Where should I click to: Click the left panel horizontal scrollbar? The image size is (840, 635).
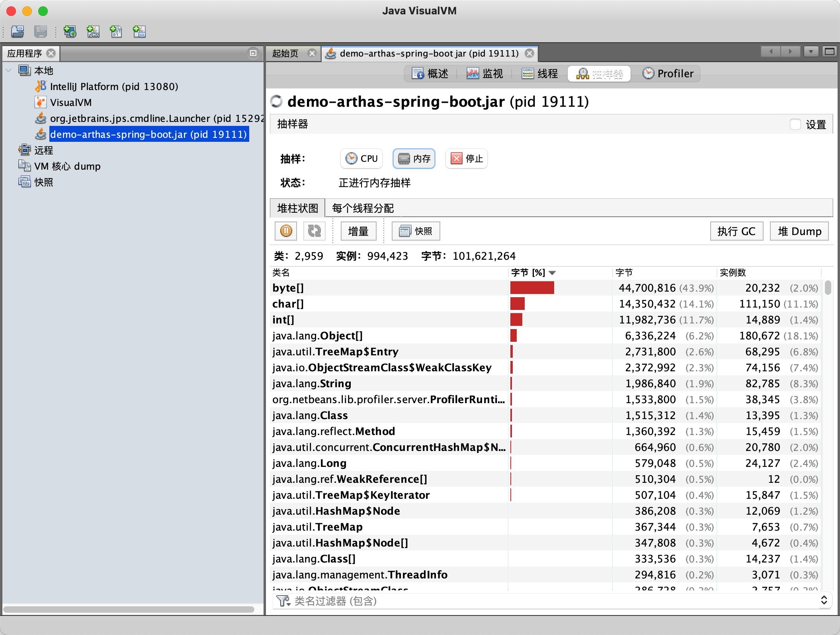tap(129, 609)
